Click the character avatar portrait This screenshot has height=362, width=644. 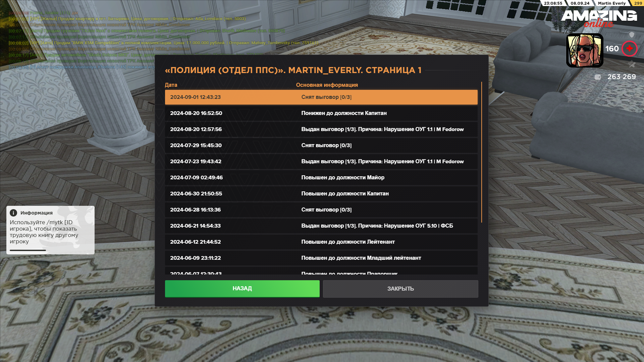(x=585, y=51)
